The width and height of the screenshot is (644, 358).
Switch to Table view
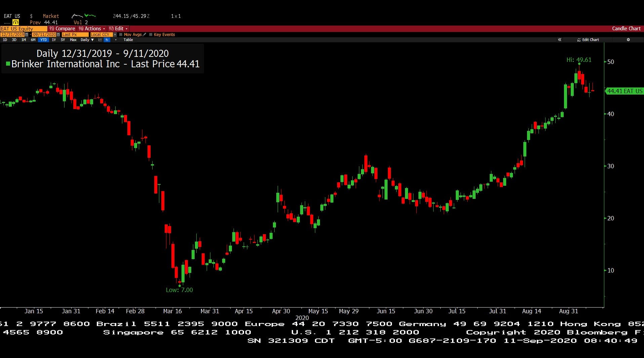point(128,40)
